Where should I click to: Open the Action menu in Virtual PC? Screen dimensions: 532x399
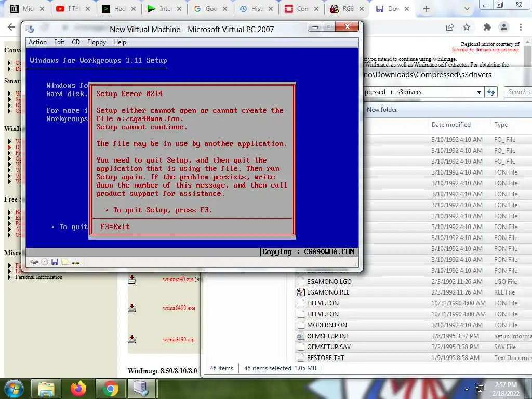(37, 42)
